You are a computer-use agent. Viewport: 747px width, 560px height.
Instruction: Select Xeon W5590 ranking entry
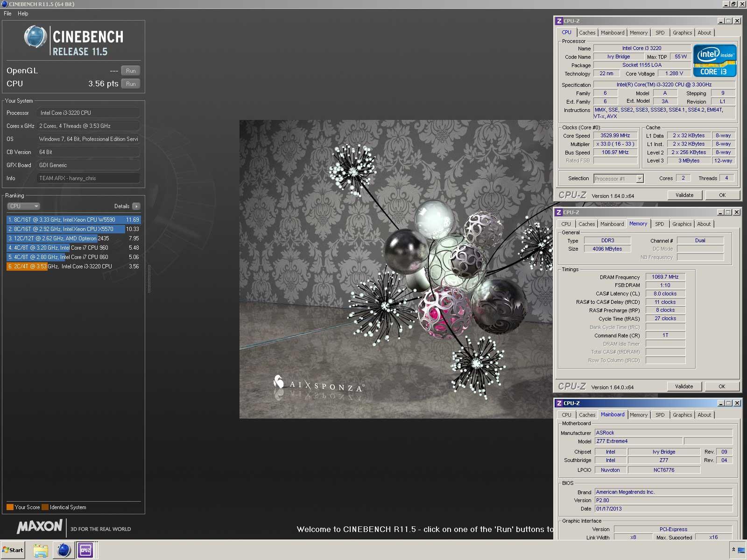[73, 220]
